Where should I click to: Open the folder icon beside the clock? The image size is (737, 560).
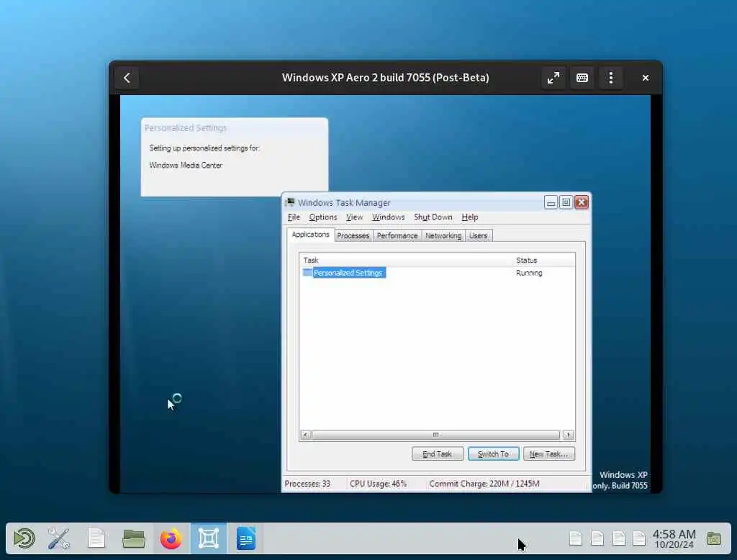(x=714, y=538)
